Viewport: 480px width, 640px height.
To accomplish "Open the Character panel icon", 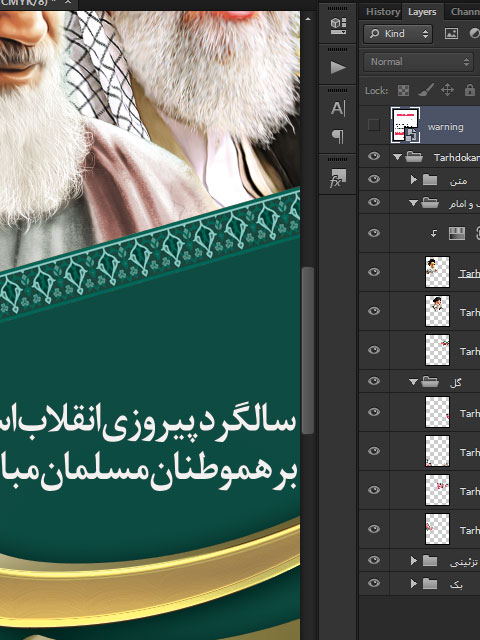I will [x=338, y=109].
